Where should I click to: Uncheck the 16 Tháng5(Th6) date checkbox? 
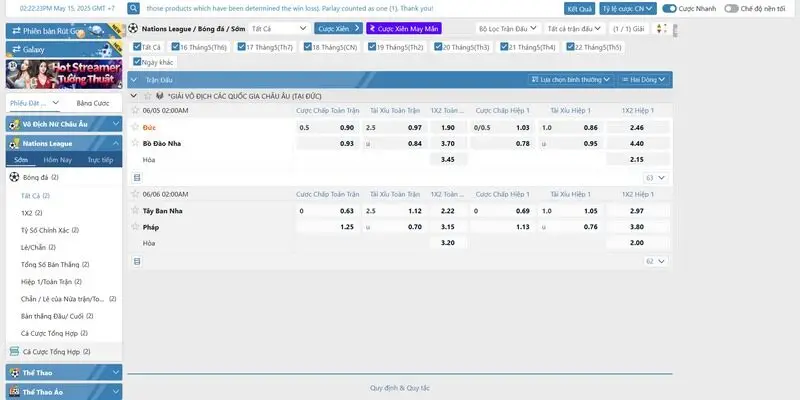click(174, 47)
